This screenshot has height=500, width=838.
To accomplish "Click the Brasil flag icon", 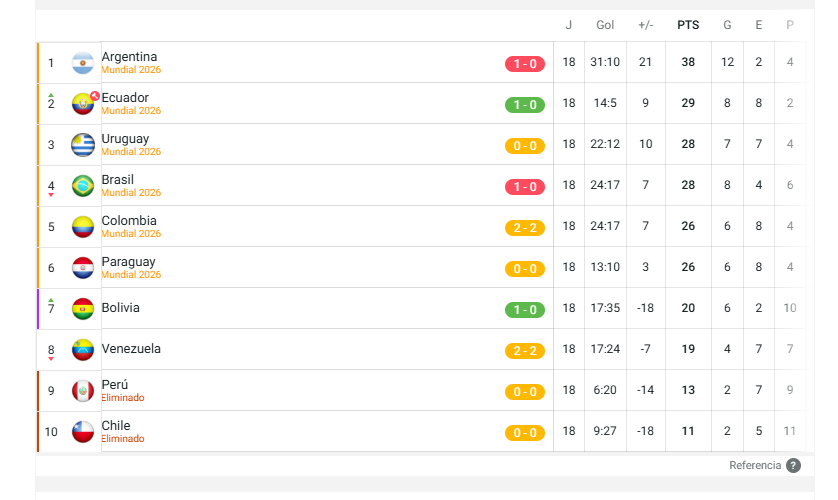I will pyautogui.click(x=83, y=186).
